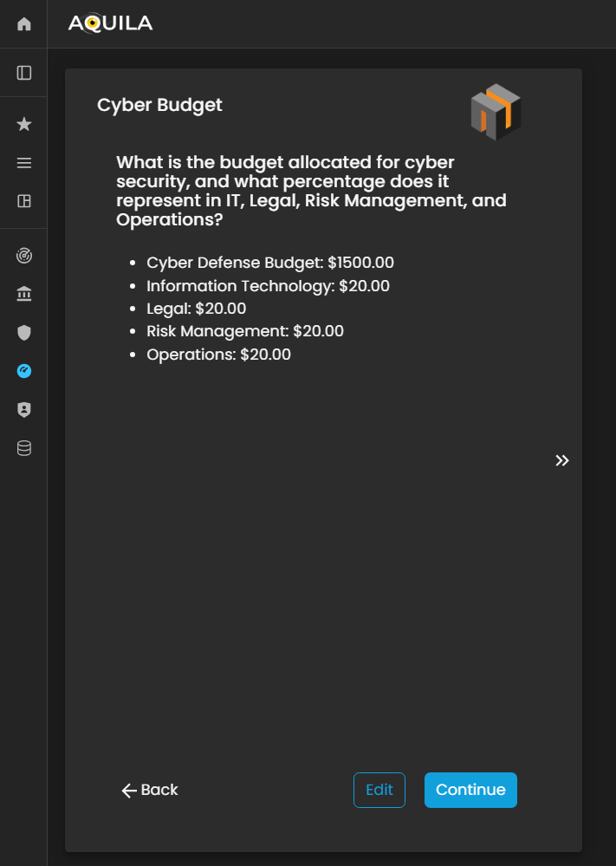The image size is (616, 866).
Task: Click the bank building icon
Action: pos(24,295)
